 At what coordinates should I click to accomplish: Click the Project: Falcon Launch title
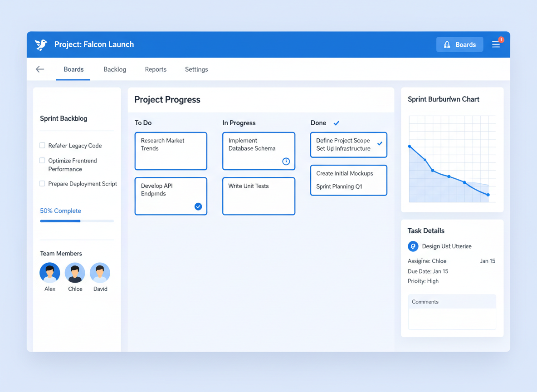pos(94,44)
